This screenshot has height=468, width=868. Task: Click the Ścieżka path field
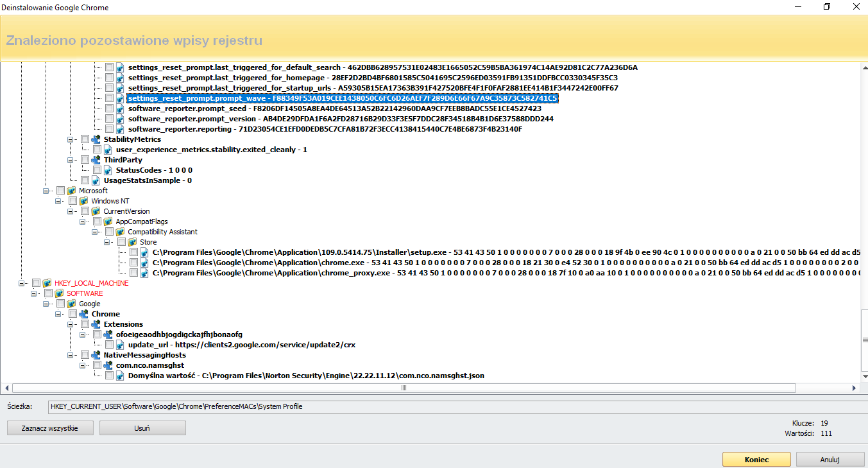457,406
